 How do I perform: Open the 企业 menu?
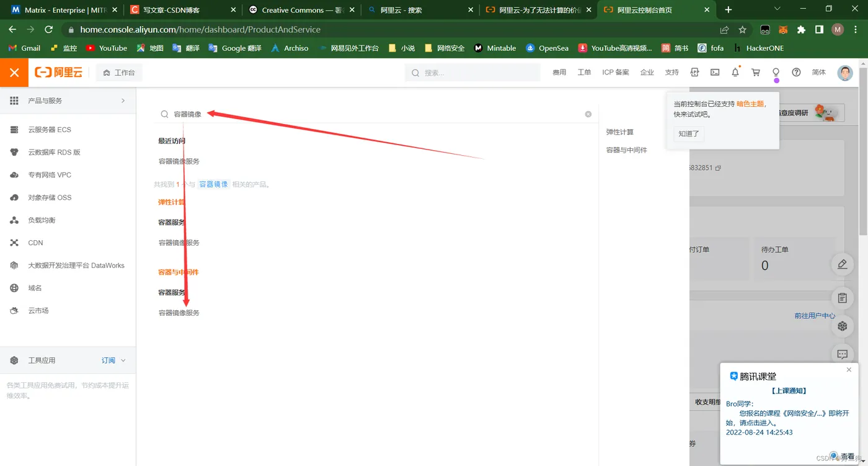point(647,73)
